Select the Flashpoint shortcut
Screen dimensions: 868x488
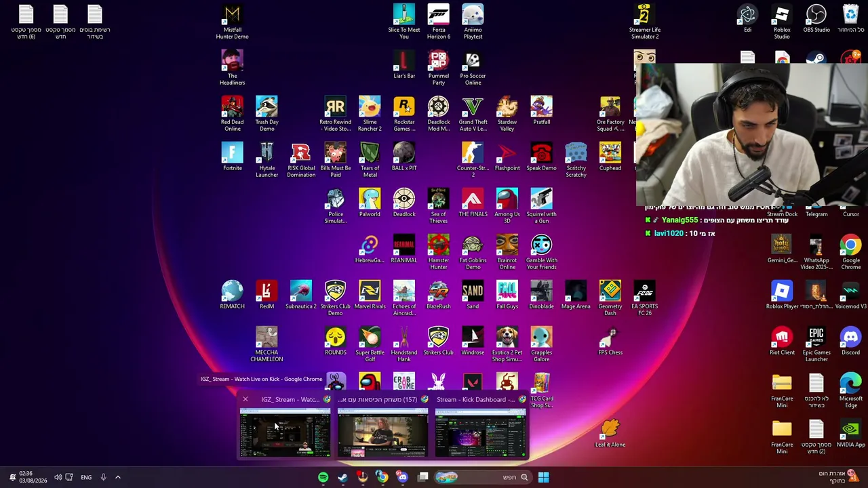(507, 157)
